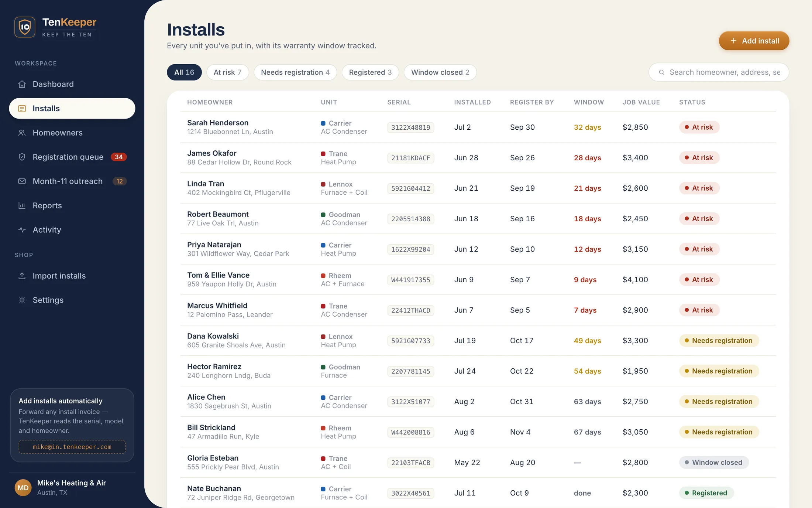Click the TenKeeper shield logo

25,27
